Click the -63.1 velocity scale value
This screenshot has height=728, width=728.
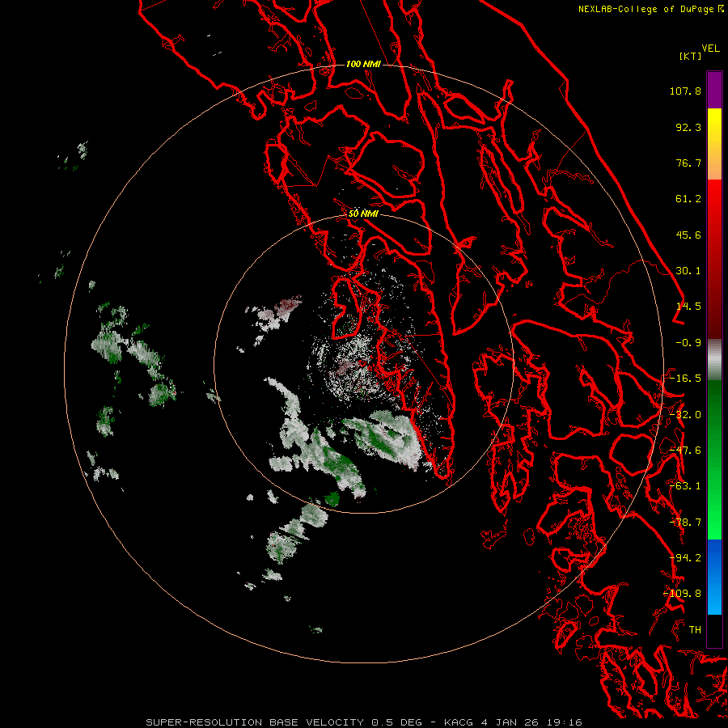(x=685, y=486)
